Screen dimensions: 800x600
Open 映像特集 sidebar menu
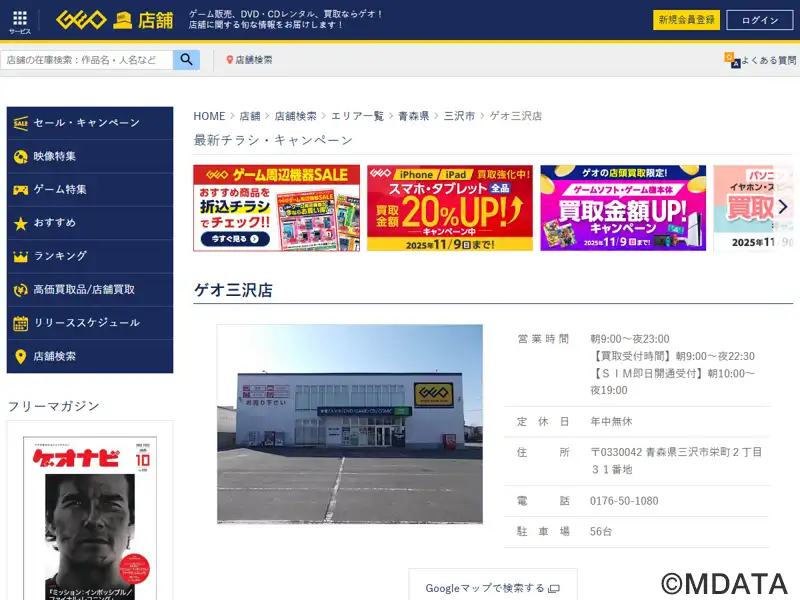tap(90, 157)
